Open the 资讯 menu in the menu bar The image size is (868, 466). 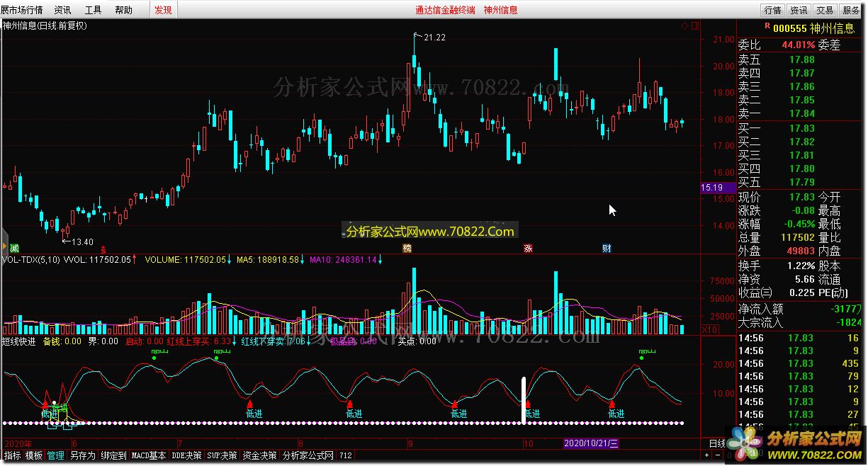pyautogui.click(x=63, y=10)
